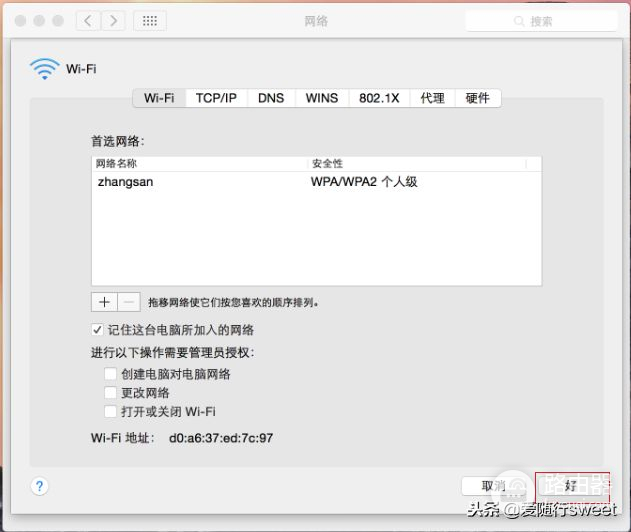
Task: Click the Wi-Fi signal icon
Action: tap(45, 68)
